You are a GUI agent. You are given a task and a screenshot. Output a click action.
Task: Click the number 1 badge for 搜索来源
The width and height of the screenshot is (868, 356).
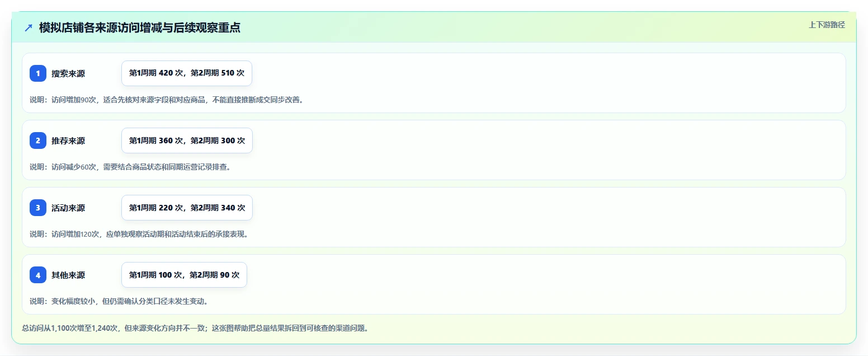(38, 73)
